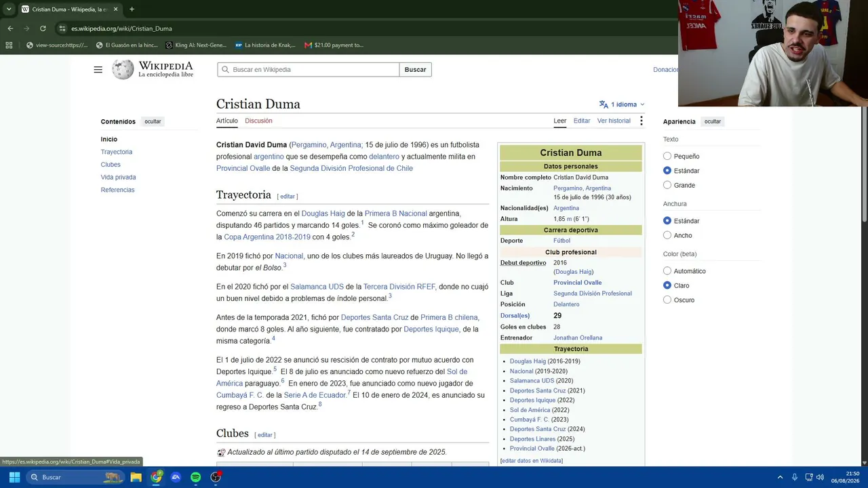
Task: Switch to the Artículo tab
Action: [x=227, y=121]
